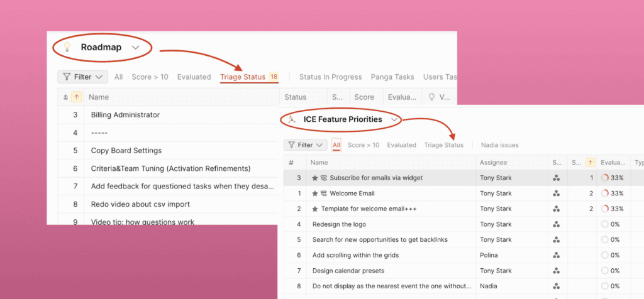This screenshot has height=299, width=644.
Task: Switch to Triage Status tab in Roadmap
Action: 243,77
